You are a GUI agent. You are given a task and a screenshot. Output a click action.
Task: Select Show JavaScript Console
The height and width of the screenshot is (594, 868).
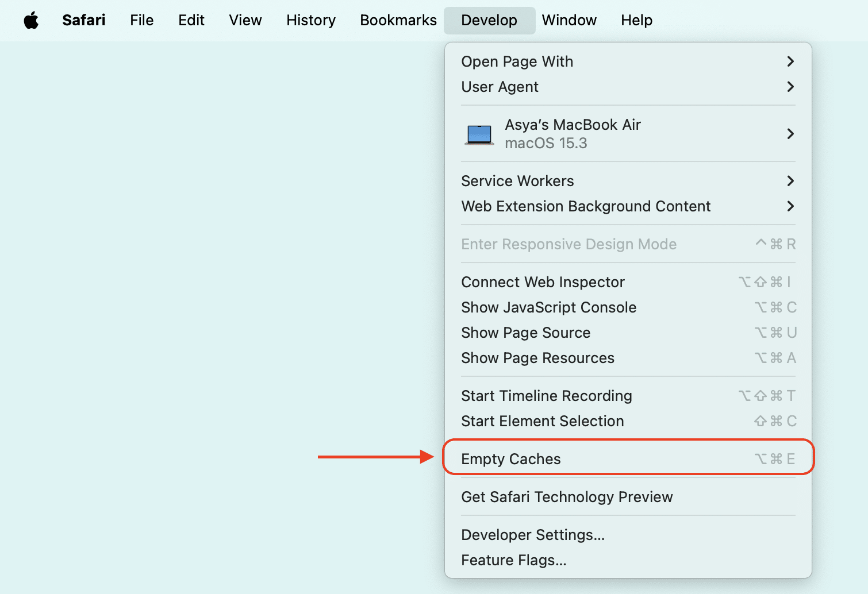[x=628, y=307]
